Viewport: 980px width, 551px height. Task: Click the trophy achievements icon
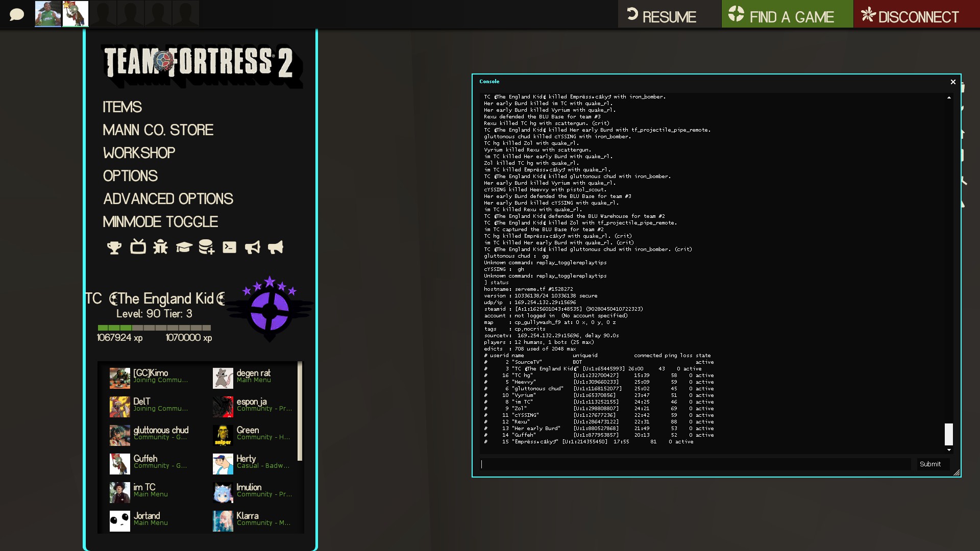pos(114,247)
